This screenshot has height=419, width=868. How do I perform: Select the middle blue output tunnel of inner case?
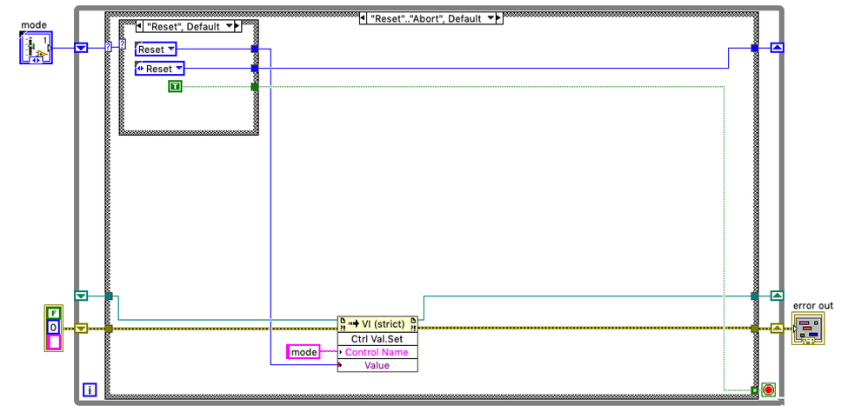click(255, 69)
